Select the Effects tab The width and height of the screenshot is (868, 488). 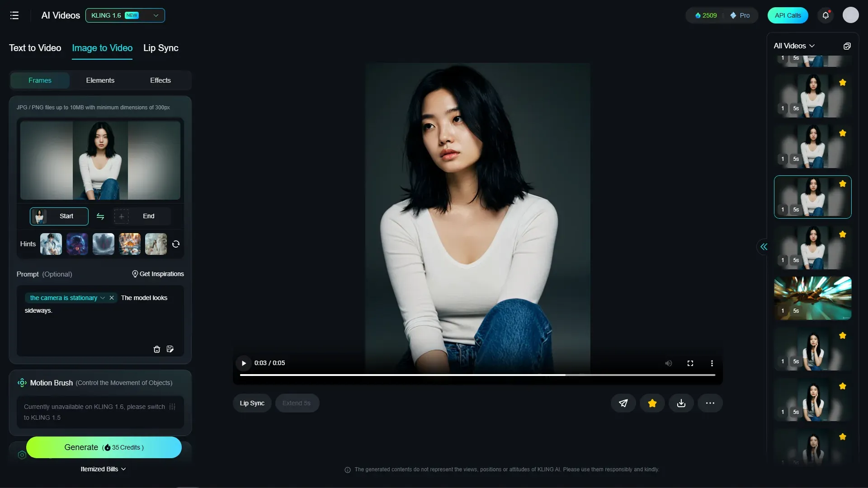click(x=160, y=80)
